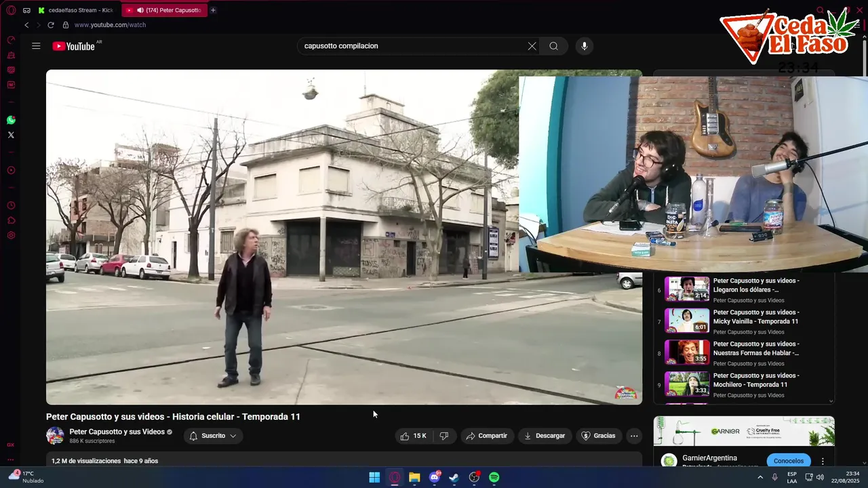Open the Windows Start menu
The height and width of the screenshot is (488, 868).
374,477
